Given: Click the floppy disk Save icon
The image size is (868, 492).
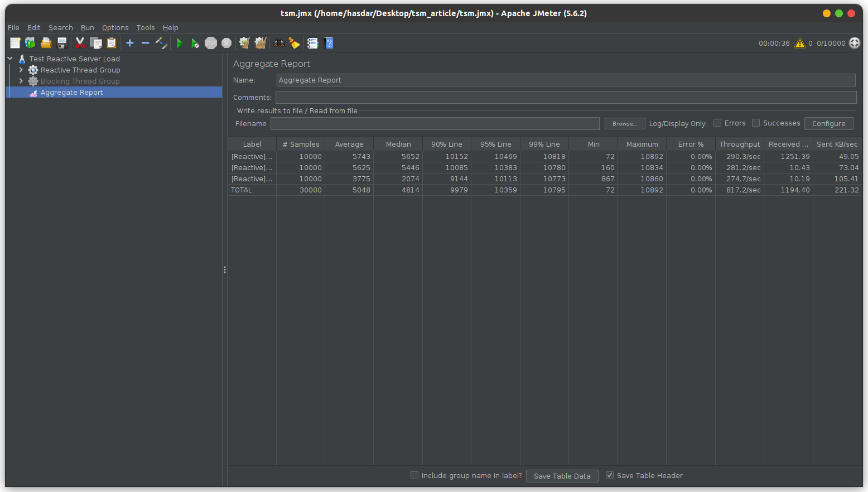Looking at the screenshot, I should [x=62, y=43].
